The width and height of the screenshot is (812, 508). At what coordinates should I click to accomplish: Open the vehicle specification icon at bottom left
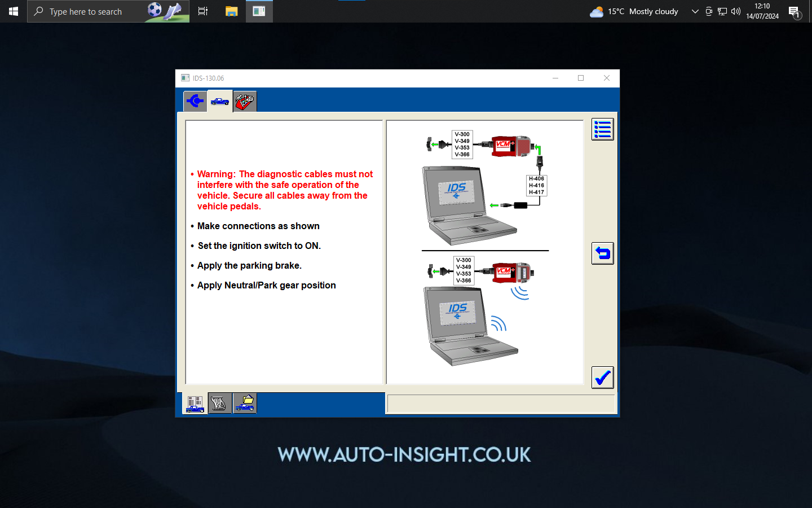pos(195,403)
